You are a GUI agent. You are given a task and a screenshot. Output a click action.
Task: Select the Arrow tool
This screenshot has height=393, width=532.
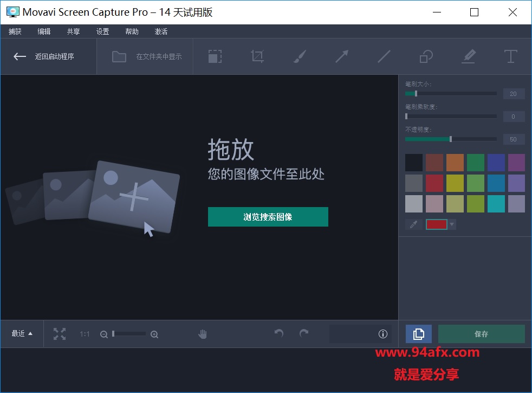[342, 56]
